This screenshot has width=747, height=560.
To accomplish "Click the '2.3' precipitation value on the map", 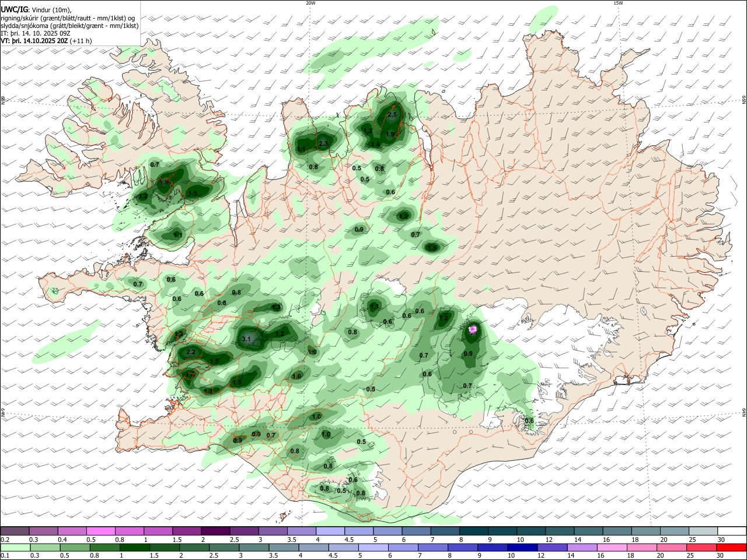I will point(323,143).
